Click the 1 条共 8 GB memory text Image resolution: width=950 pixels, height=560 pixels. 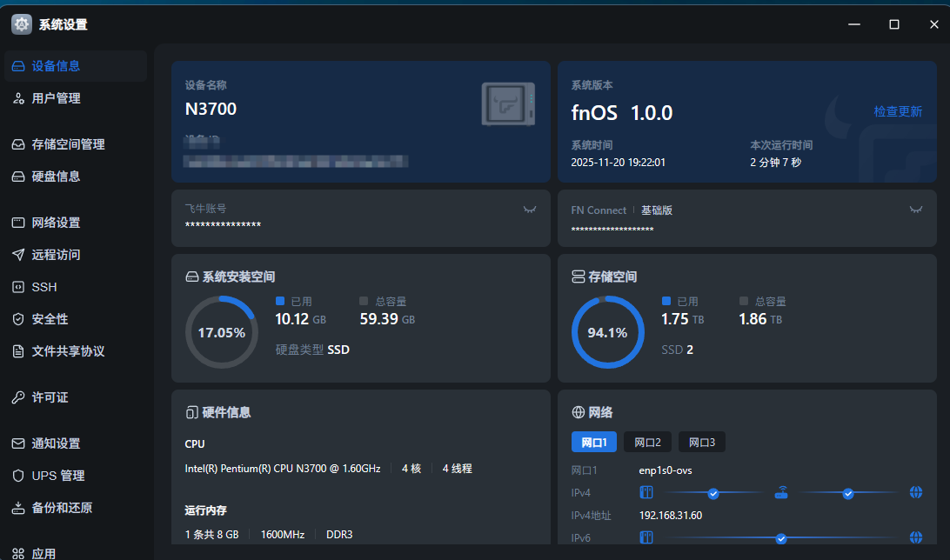[x=211, y=535]
